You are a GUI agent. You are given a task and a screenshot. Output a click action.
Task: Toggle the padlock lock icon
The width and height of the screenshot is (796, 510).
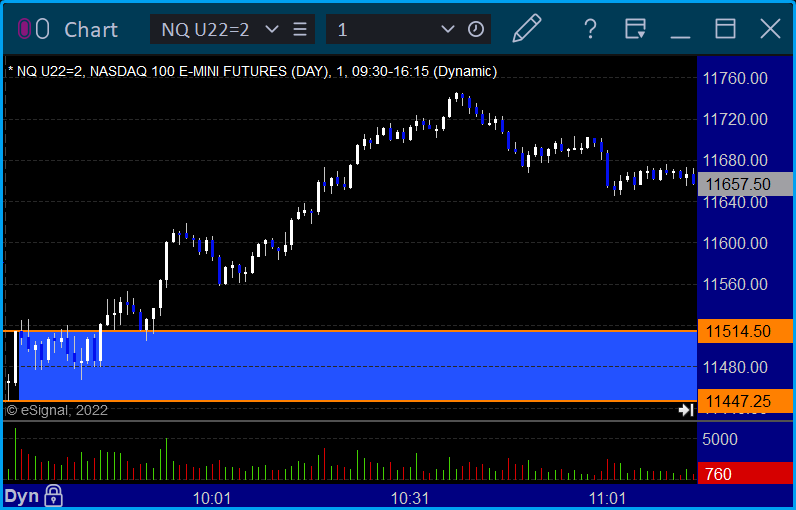pos(53,496)
